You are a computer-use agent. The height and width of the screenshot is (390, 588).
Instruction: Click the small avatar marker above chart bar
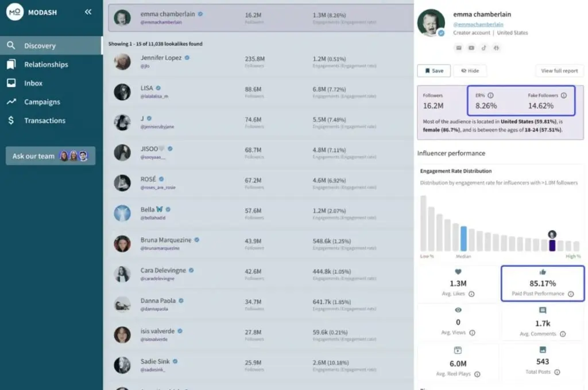pyautogui.click(x=552, y=235)
